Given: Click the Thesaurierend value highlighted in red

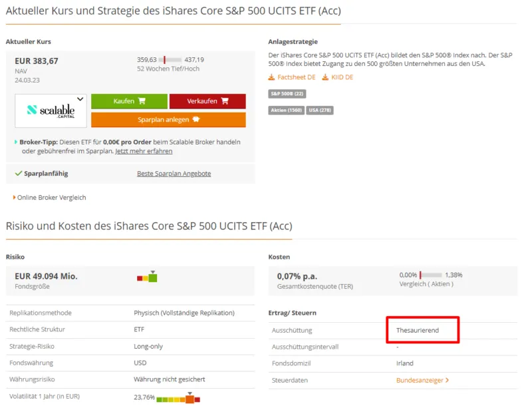Looking at the screenshot, I should 418,330.
